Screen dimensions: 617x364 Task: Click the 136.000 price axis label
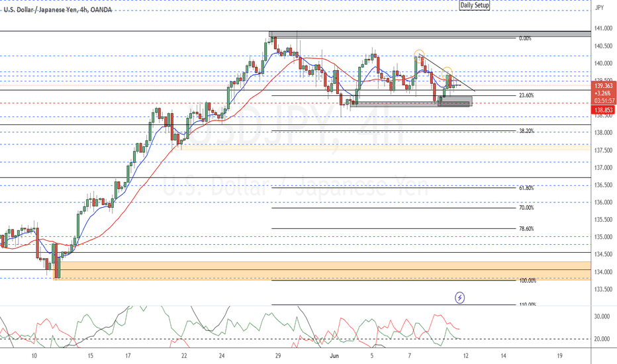[603, 203]
